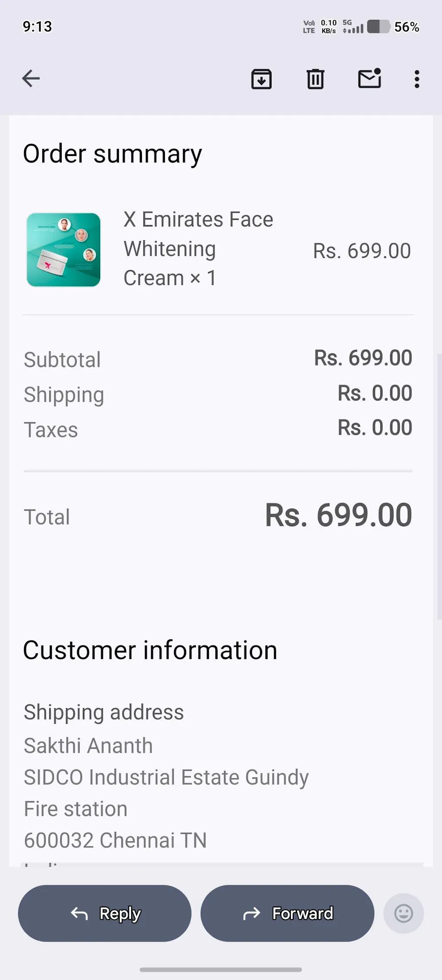This screenshot has height=980, width=442.
Task: Tap the battery indicator in status bar
Action: [378, 27]
